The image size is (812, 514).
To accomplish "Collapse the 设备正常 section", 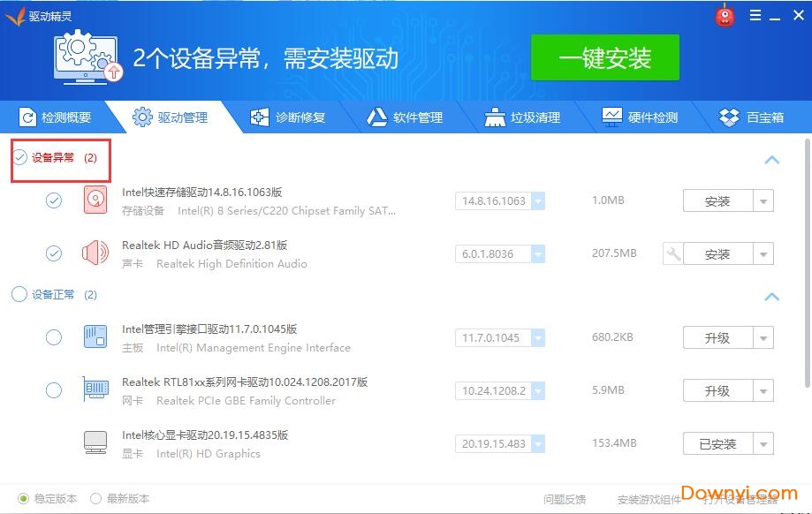I will pos(772,297).
